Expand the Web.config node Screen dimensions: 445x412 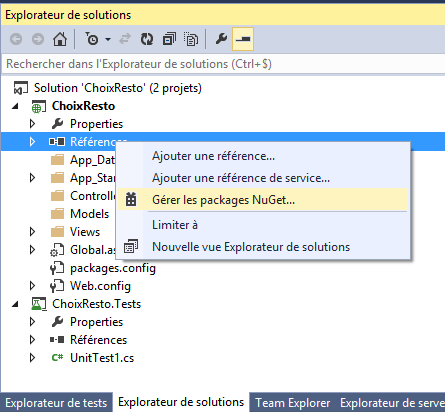click(32, 286)
